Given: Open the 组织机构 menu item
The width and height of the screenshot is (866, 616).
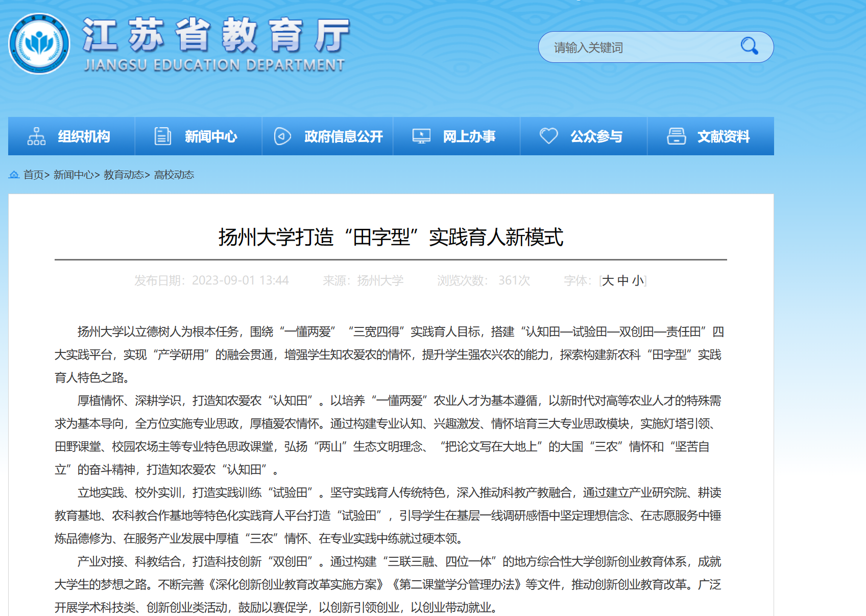Looking at the screenshot, I should click(84, 136).
